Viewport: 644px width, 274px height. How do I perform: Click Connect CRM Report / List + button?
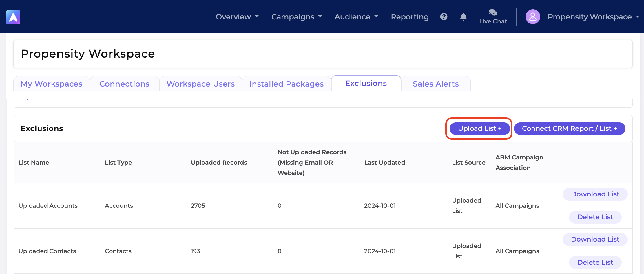tap(569, 128)
